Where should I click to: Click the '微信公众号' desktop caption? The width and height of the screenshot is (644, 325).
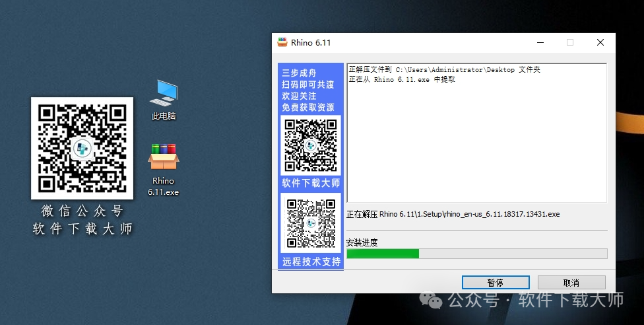tap(82, 211)
